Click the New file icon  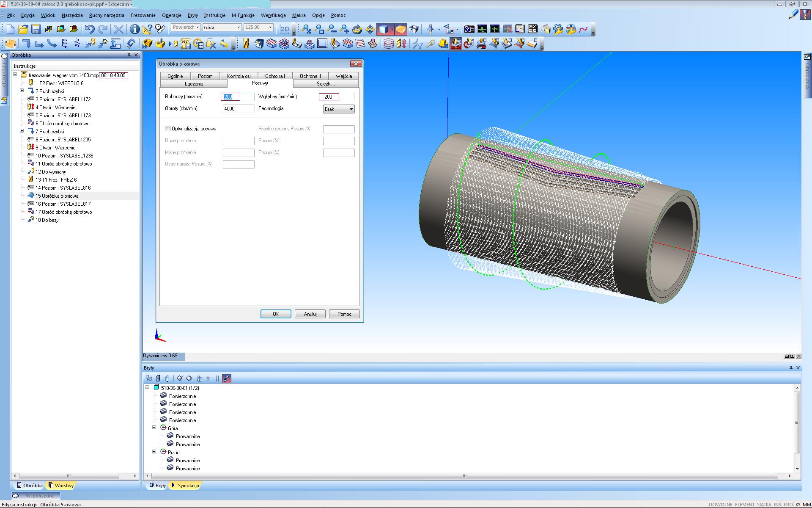(x=11, y=29)
